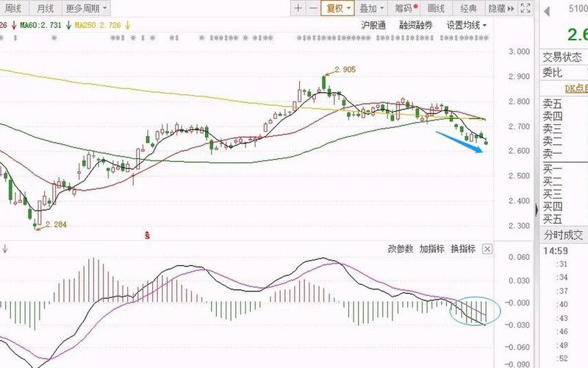Click the MA60 down arrow indicator
This screenshot has height=368, width=588.
point(68,25)
